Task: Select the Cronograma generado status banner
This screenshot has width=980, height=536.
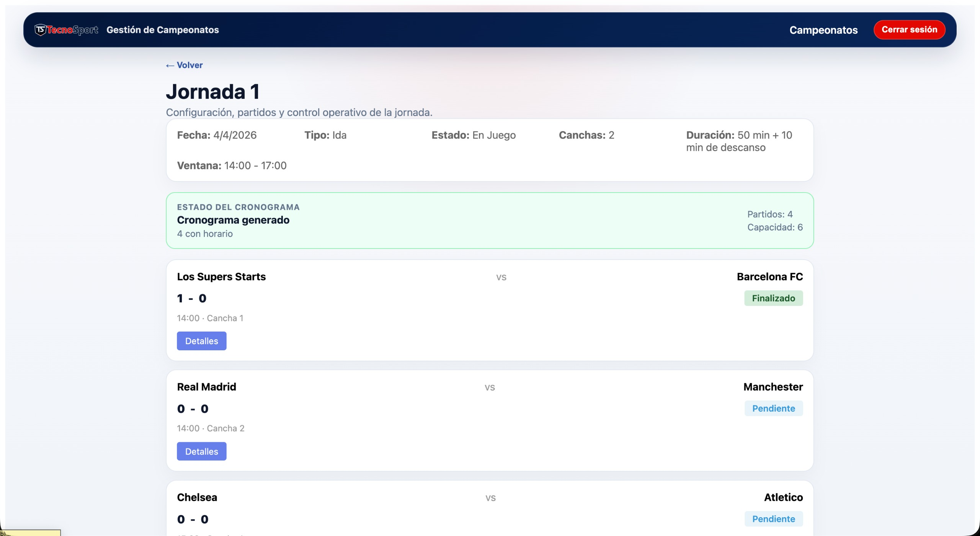Action: (490, 221)
